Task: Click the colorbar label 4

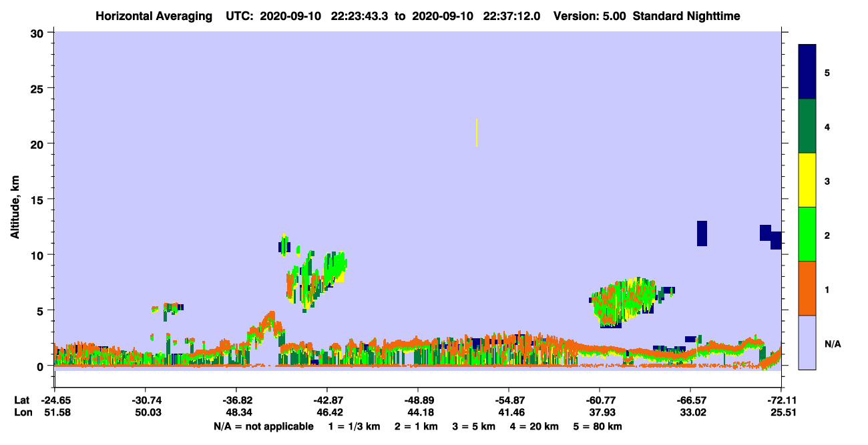Action: click(x=827, y=126)
